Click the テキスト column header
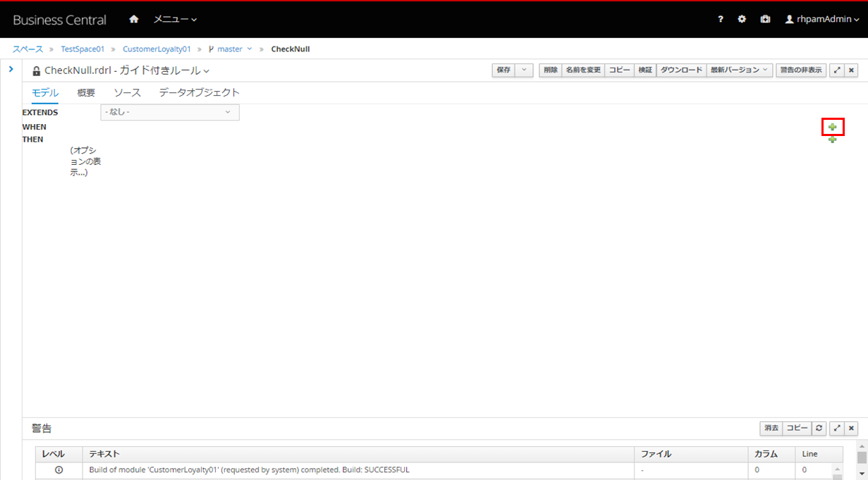 coord(357,454)
